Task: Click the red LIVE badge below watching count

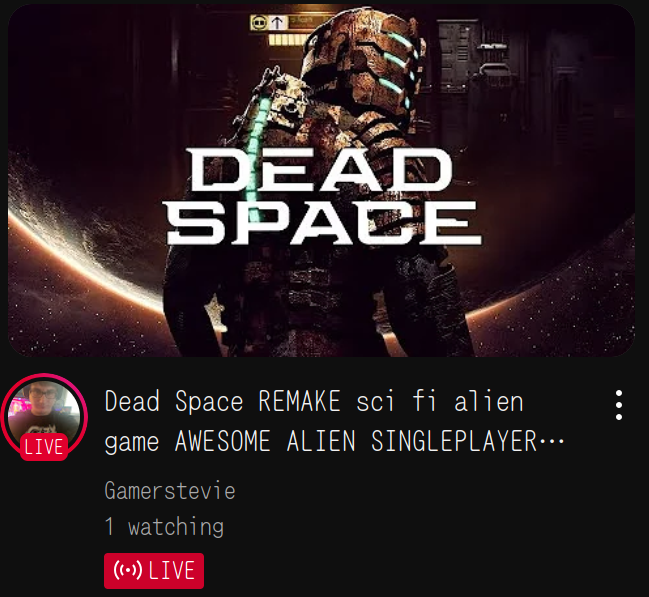Action: coord(154,571)
